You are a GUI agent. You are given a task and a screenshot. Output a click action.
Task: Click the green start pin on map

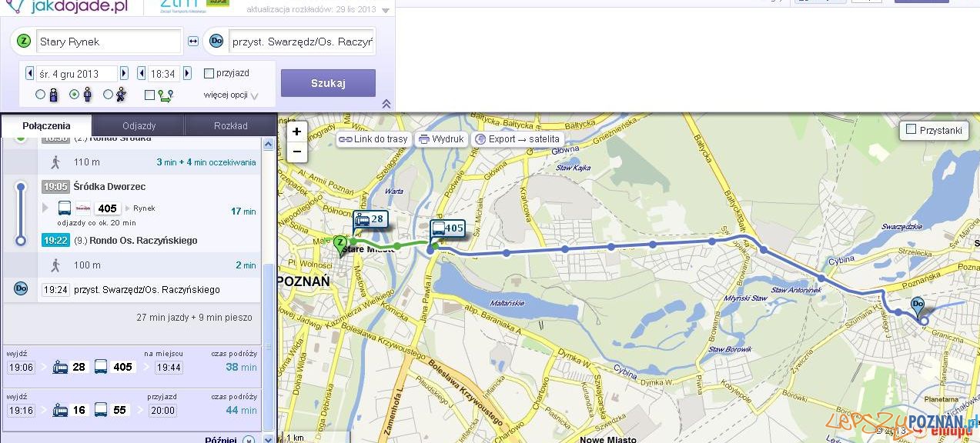(339, 244)
